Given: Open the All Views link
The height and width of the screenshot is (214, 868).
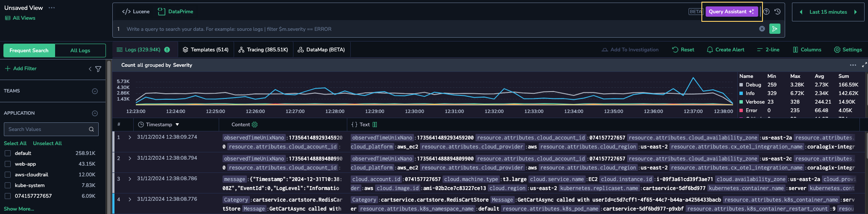Looking at the screenshot, I should 20,18.
